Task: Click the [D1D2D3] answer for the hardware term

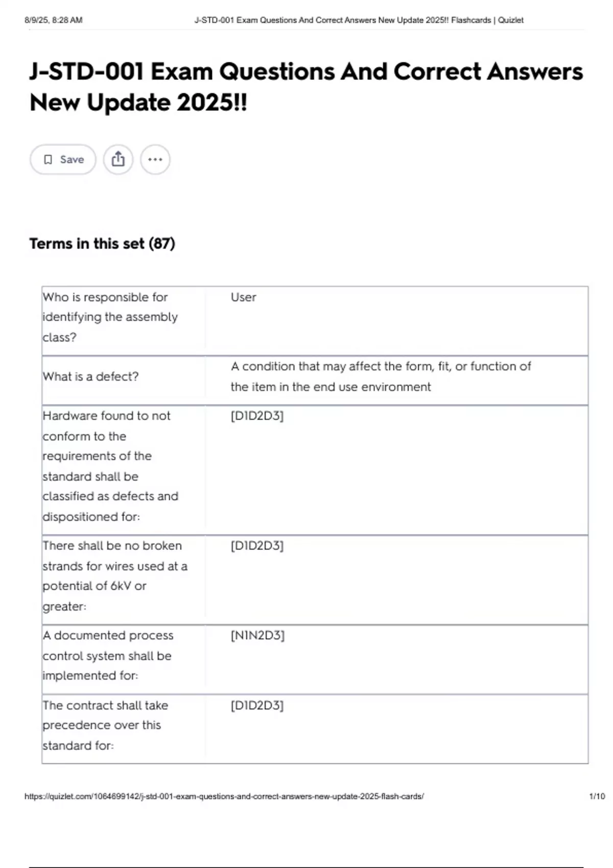Action: click(257, 416)
